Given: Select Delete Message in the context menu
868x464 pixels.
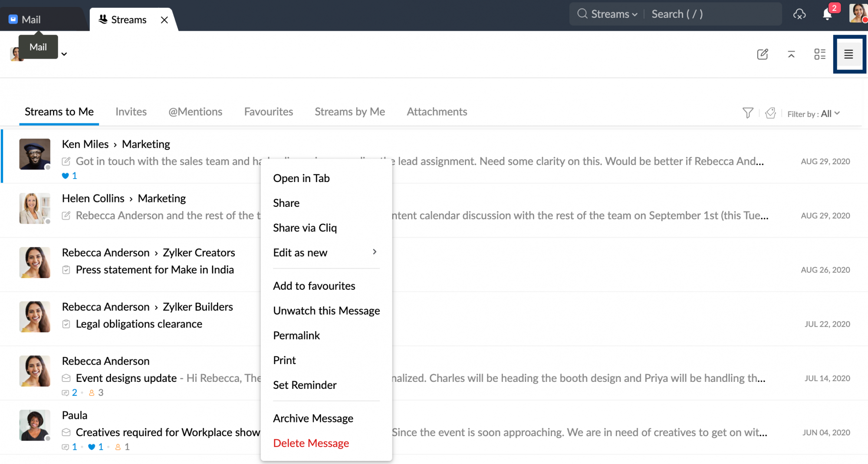Looking at the screenshot, I should (x=311, y=443).
